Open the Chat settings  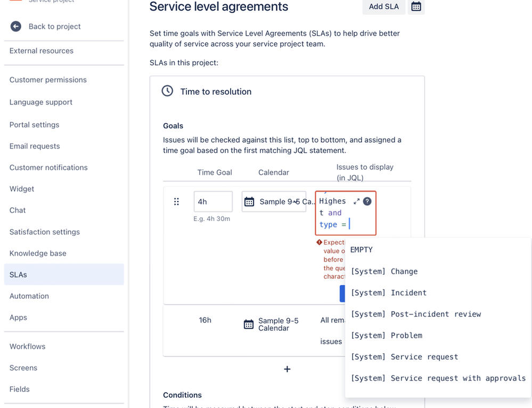tap(18, 210)
